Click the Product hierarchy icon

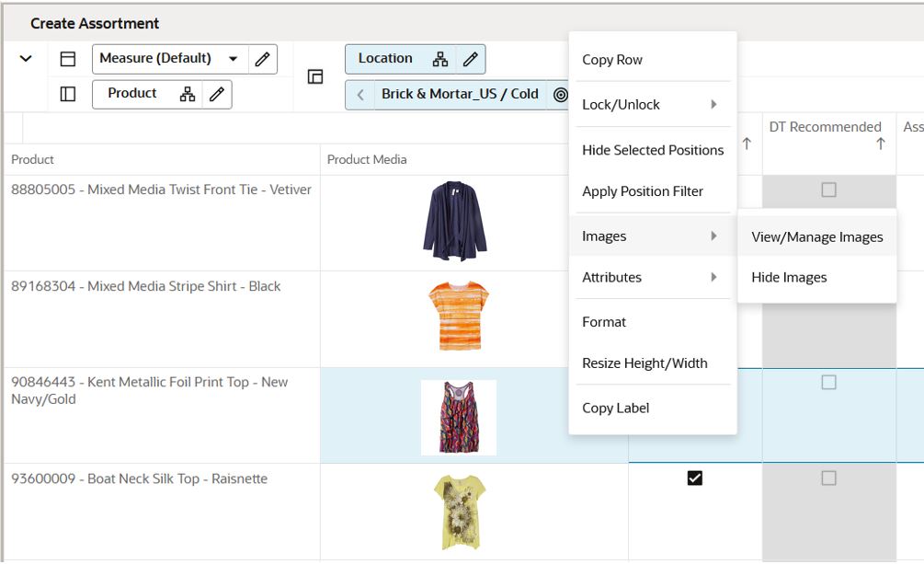coord(188,95)
